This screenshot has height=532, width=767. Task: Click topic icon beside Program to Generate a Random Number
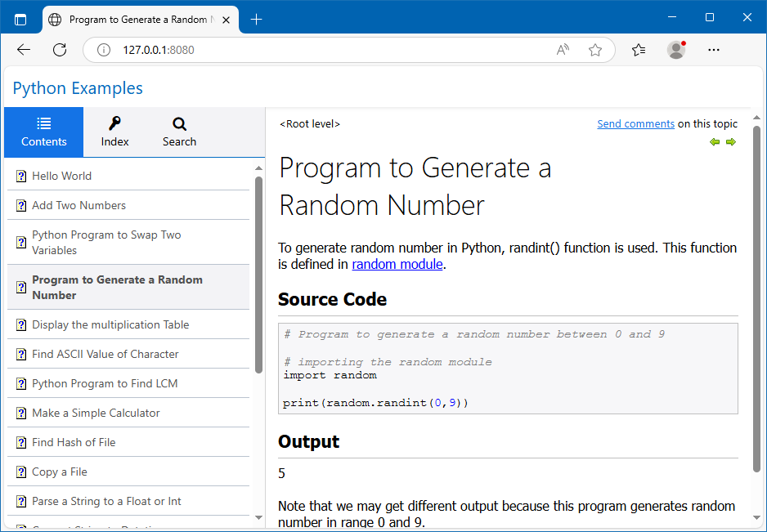21,288
